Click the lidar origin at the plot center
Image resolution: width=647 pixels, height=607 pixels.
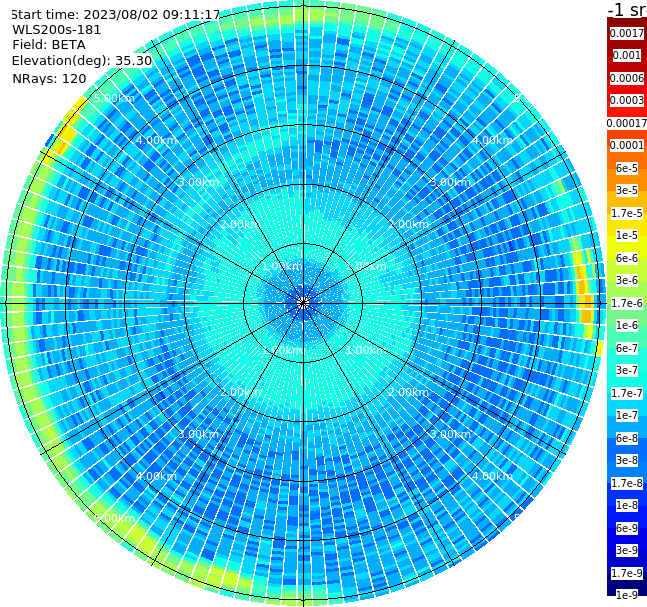303,303
